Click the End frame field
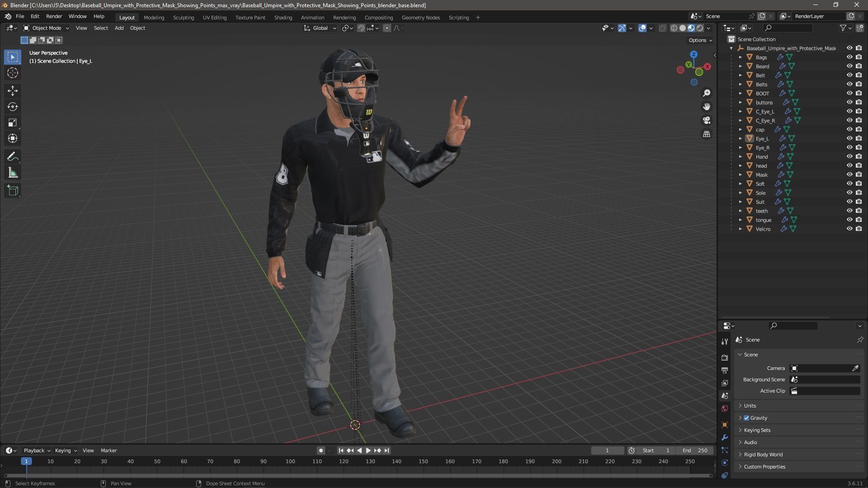The image size is (868, 488). [x=695, y=450]
